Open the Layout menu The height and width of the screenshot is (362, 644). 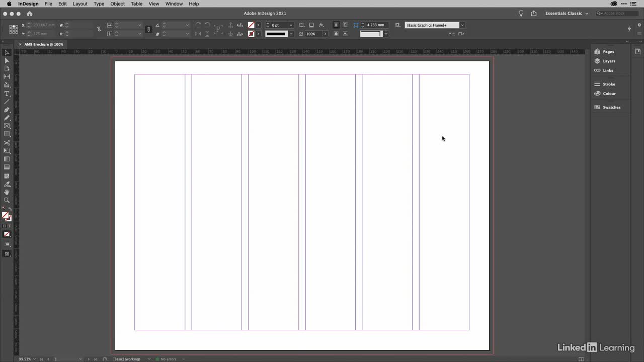[80, 4]
